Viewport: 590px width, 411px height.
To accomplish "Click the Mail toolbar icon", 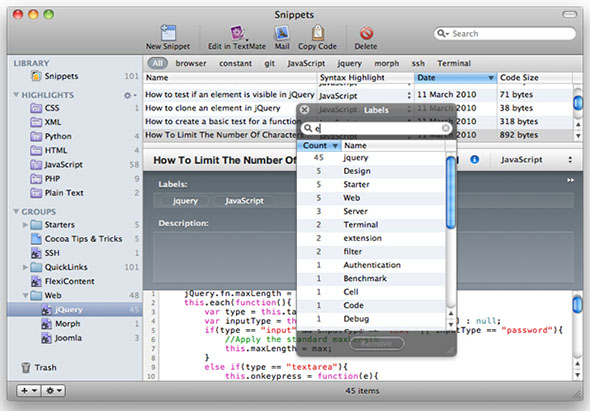I will point(282,33).
